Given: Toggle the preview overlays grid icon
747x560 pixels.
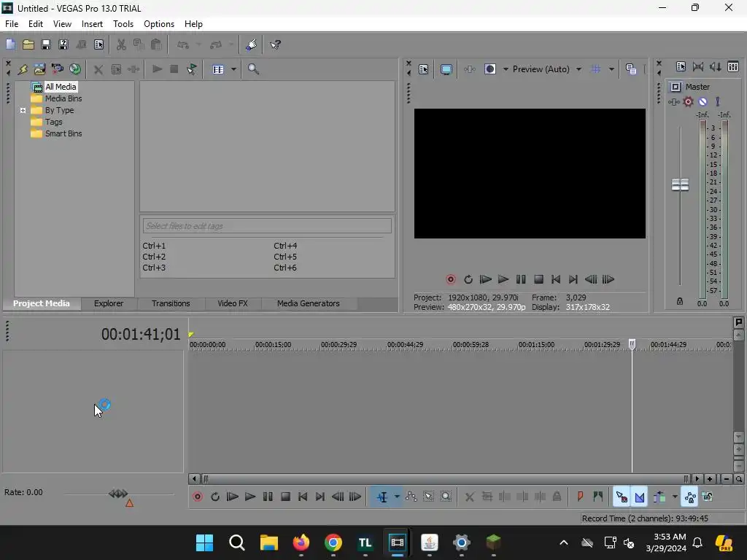Looking at the screenshot, I should coord(596,69).
